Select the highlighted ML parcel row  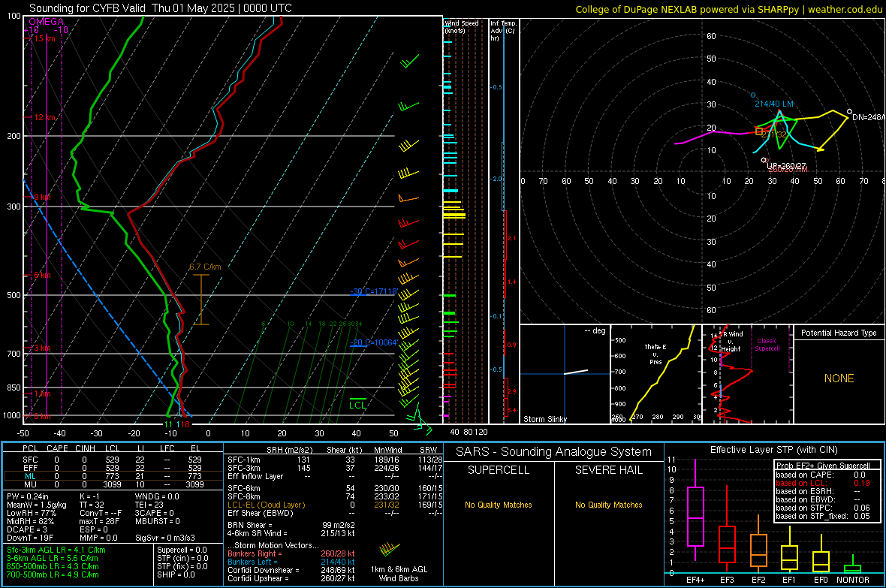coord(113,476)
